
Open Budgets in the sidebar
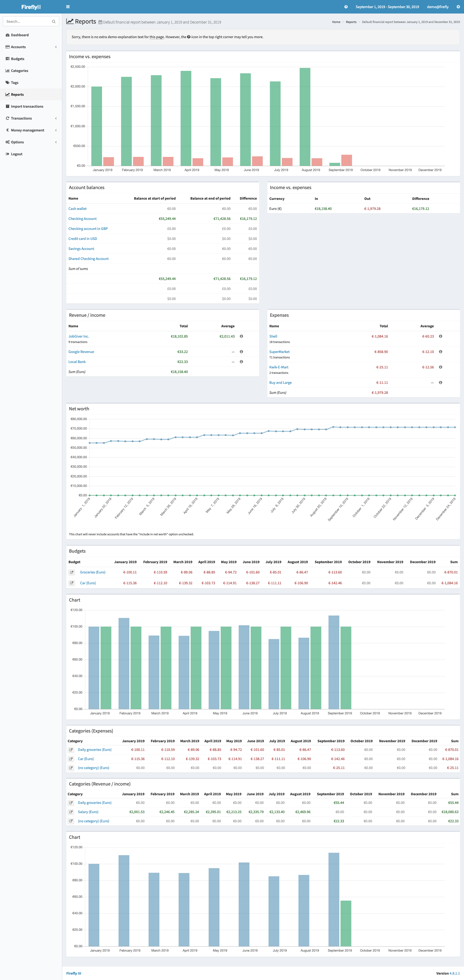click(x=18, y=59)
